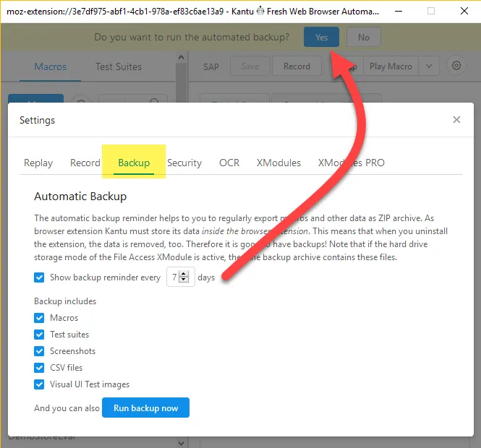Image resolution: width=481 pixels, height=448 pixels.
Task: Click the Automatic Backup heading
Action: click(x=80, y=196)
